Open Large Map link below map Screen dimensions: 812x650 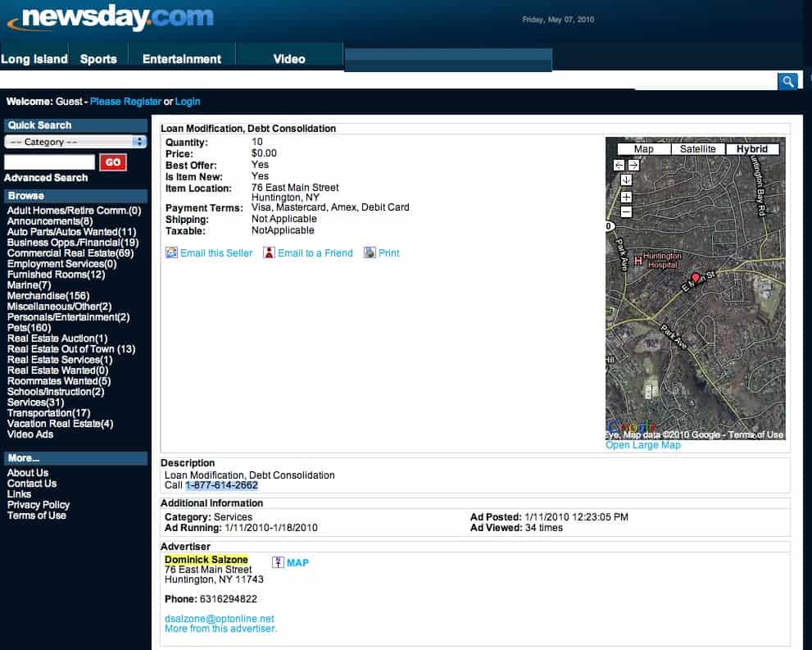(642, 445)
